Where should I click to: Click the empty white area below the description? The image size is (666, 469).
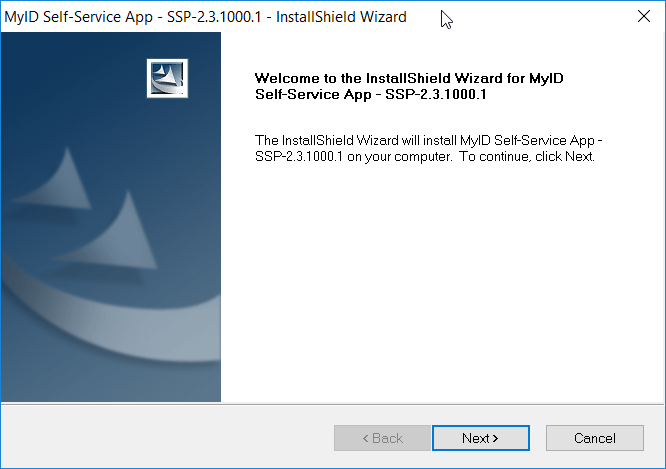click(x=442, y=280)
